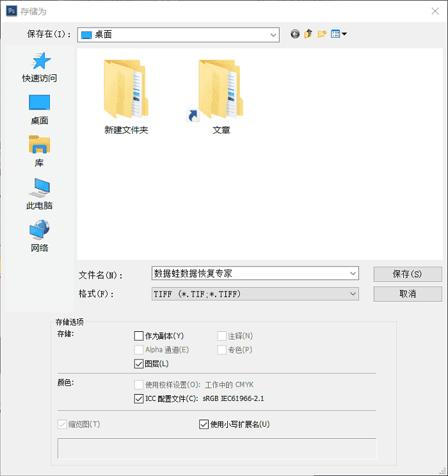Go back to last visited folder
The image size is (448, 476).
pos(295,34)
